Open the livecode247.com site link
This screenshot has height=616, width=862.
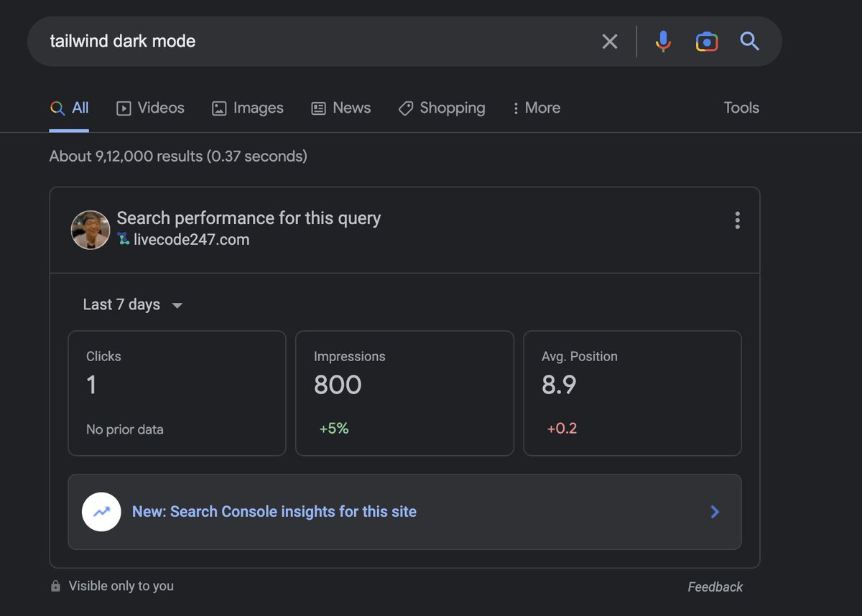[184, 240]
